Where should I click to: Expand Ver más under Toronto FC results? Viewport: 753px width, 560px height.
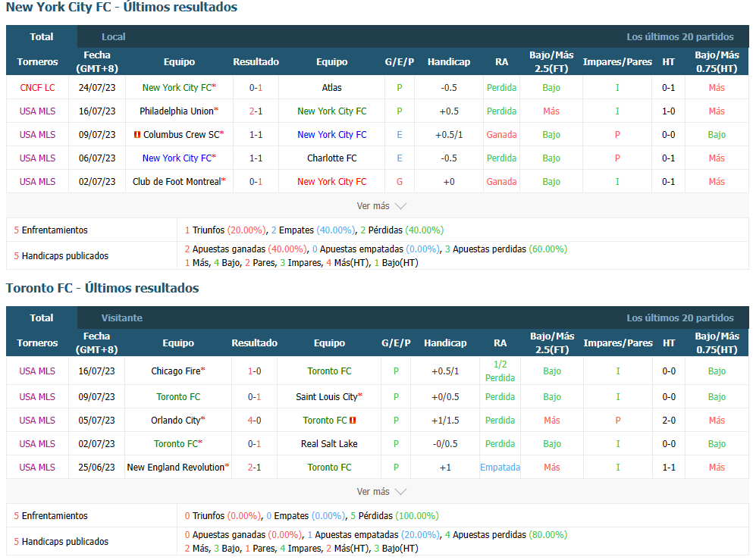[381, 491]
